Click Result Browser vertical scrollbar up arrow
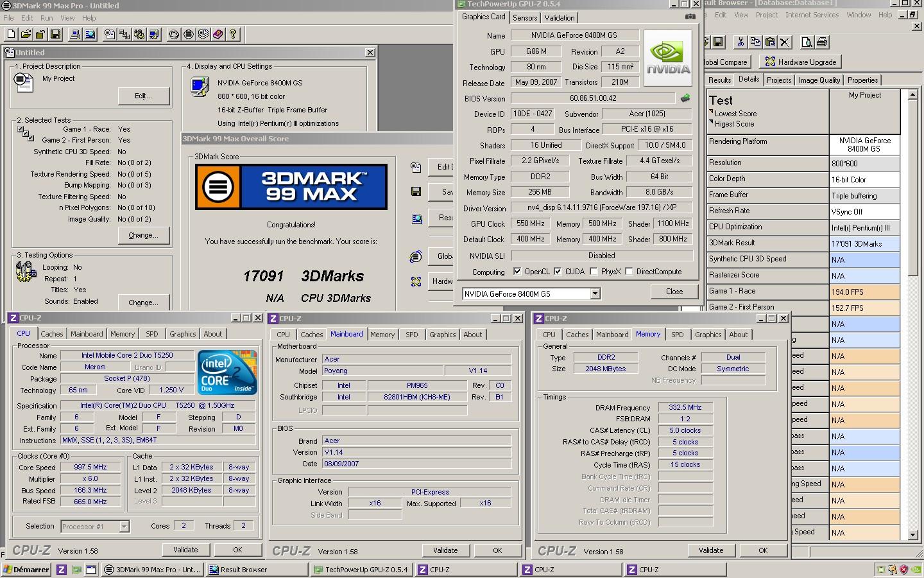 pos(913,95)
